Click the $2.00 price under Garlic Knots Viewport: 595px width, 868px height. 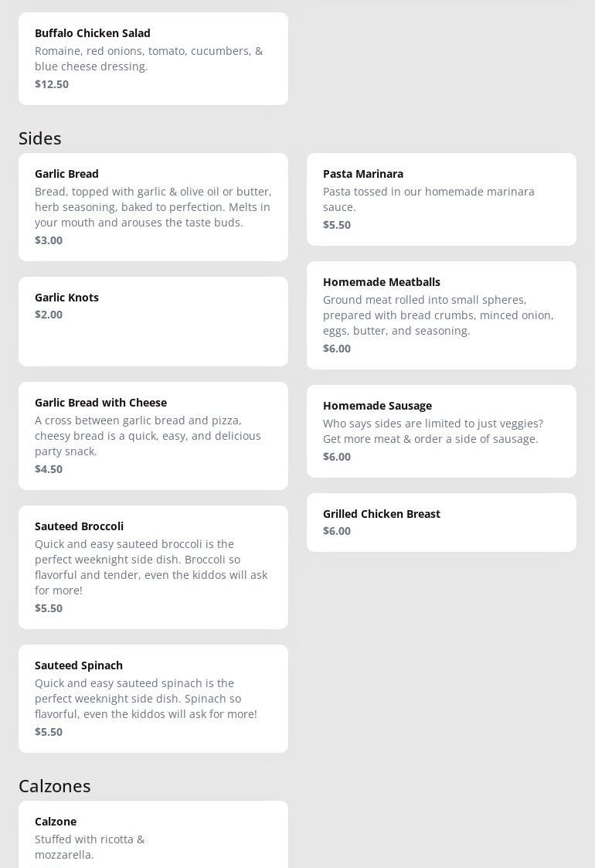[49, 315]
